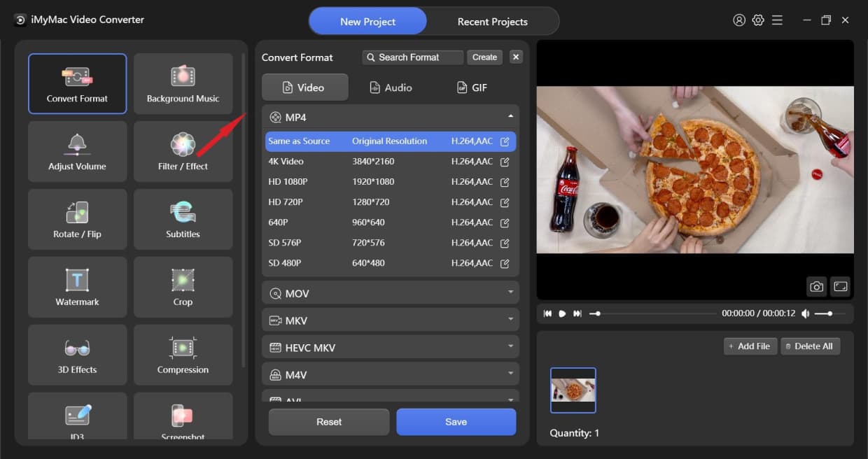Skip to next frame
The height and width of the screenshot is (459, 868).
[x=577, y=313]
